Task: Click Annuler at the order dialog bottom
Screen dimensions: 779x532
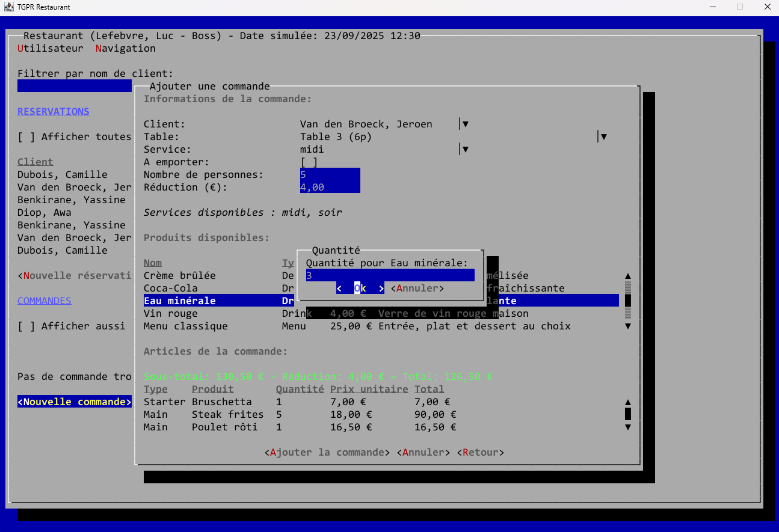Action: [423, 452]
